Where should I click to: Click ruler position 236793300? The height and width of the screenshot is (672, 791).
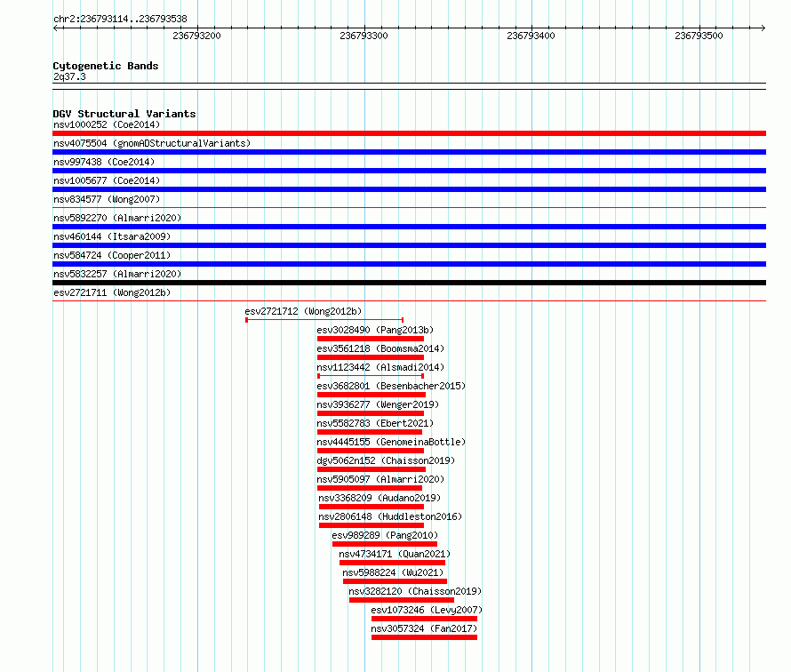coord(364,36)
